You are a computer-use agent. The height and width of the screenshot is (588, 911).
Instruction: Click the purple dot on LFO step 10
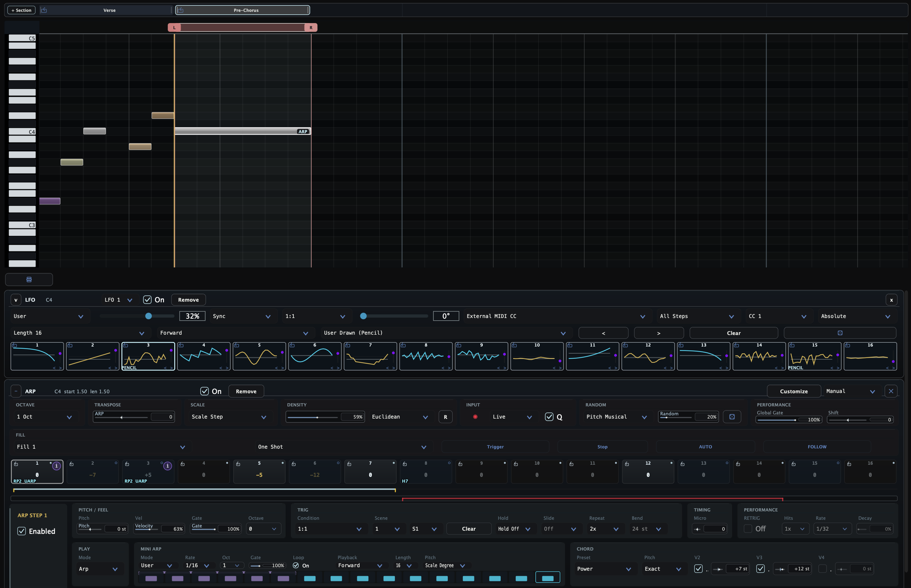pos(560,361)
